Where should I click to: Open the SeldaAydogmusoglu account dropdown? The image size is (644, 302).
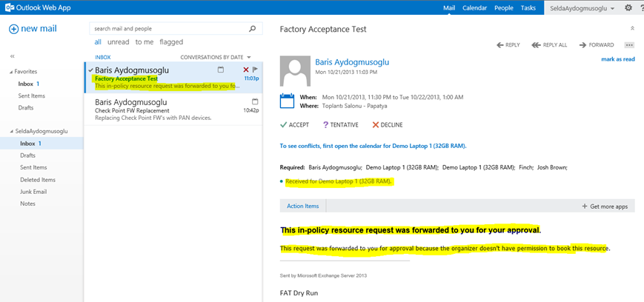click(583, 8)
